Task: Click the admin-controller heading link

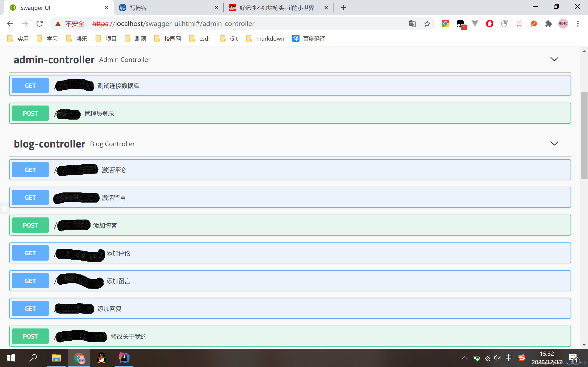Action: click(54, 60)
